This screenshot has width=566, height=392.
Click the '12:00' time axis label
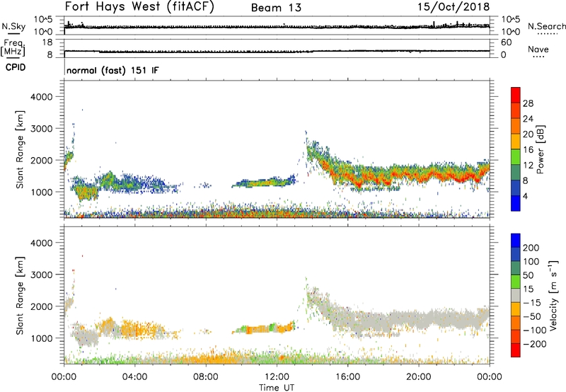[x=277, y=377]
